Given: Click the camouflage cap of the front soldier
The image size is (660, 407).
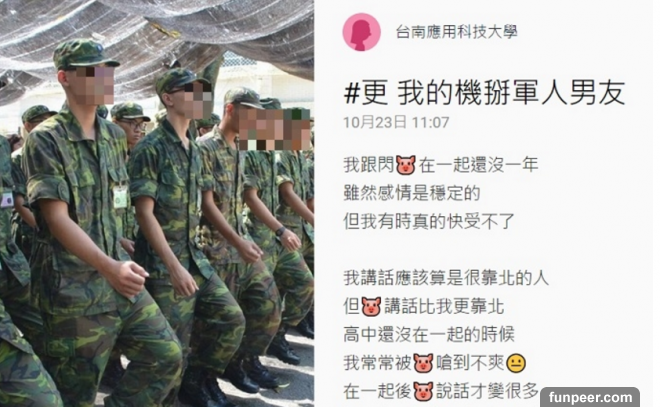Looking at the screenshot, I should pos(83,53).
